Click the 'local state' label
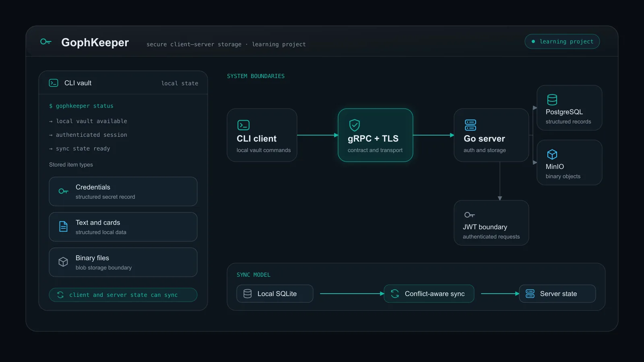The width and height of the screenshot is (644, 362). (180, 83)
